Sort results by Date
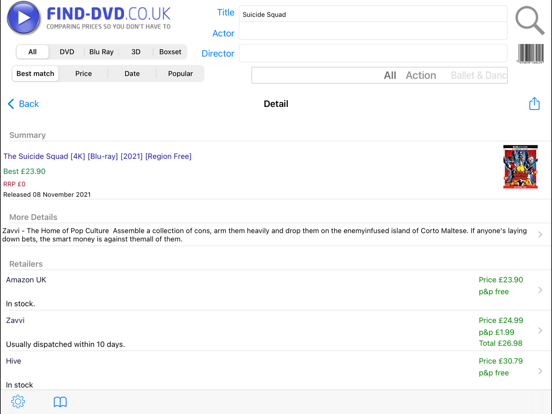The width and height of the screenshot is (552, 414). point(132,74)
